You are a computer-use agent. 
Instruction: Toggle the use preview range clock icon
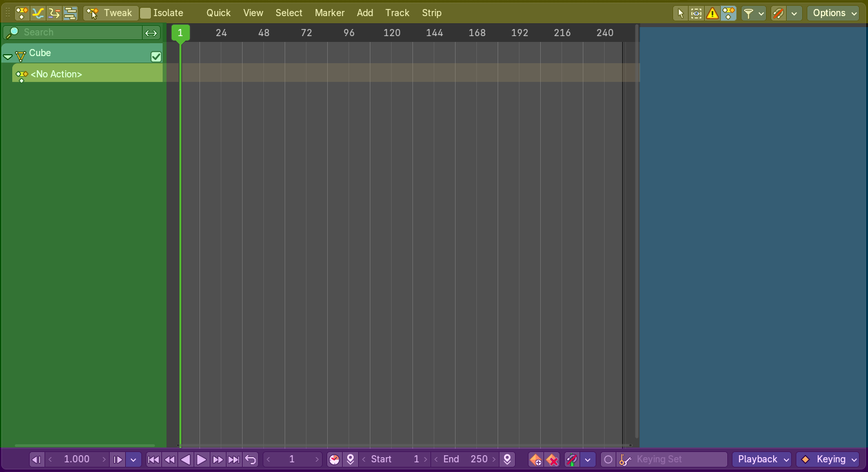(x=334, y=460)
